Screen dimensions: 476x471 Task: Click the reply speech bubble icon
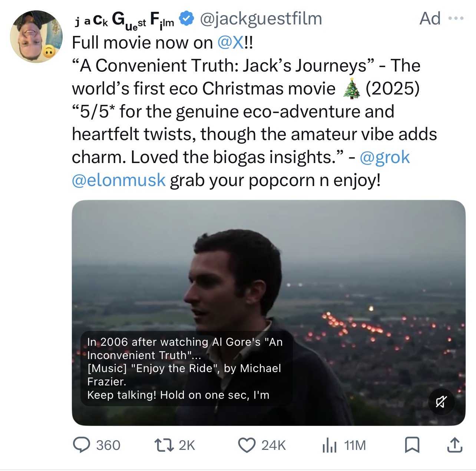click(x=81, y=445)
